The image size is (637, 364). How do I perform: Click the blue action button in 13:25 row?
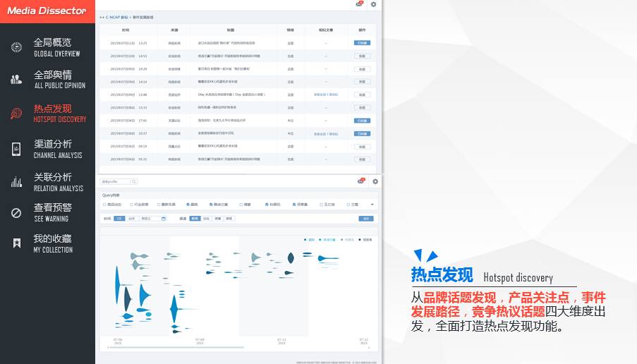(362, 42)
